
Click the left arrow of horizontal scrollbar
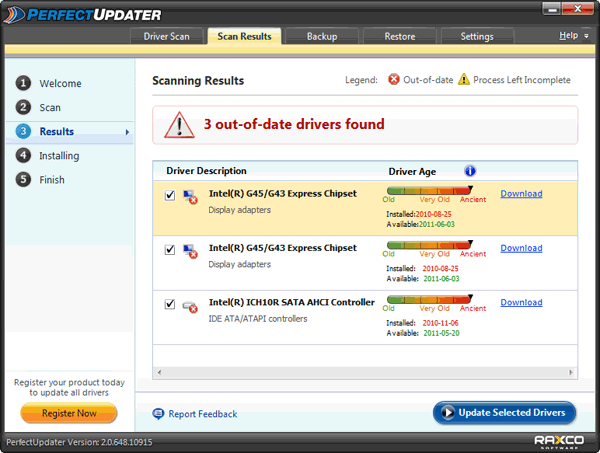click(159, 372)
